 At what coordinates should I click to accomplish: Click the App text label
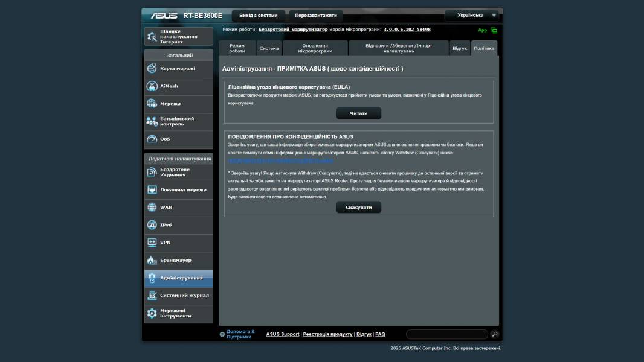tap(482, 30)
